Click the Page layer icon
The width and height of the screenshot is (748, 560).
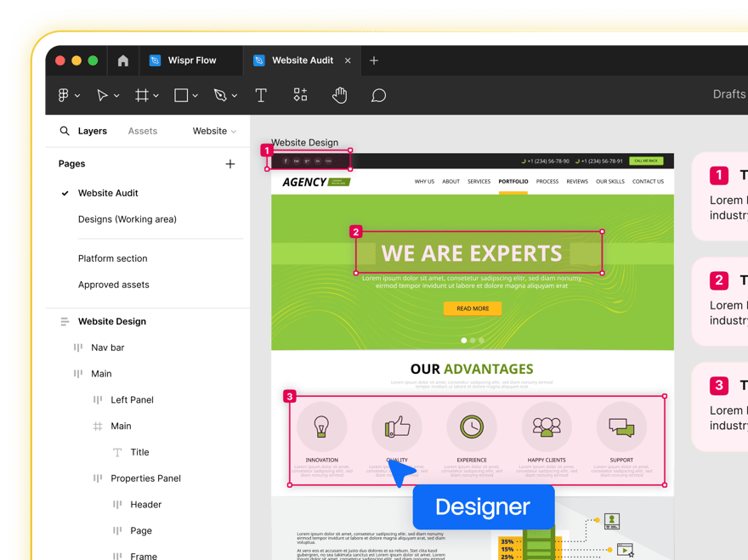point(117,531)
